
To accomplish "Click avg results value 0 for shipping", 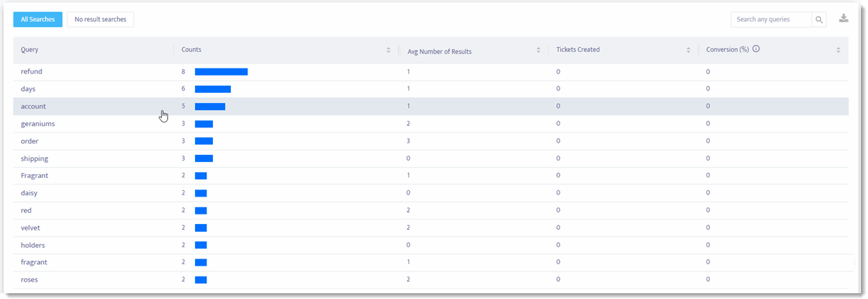I will [408, 158].
